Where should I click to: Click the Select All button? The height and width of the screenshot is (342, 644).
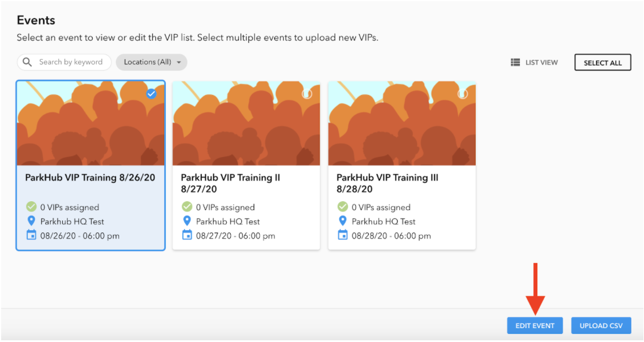pyautogui.click(x=603, y=63)
